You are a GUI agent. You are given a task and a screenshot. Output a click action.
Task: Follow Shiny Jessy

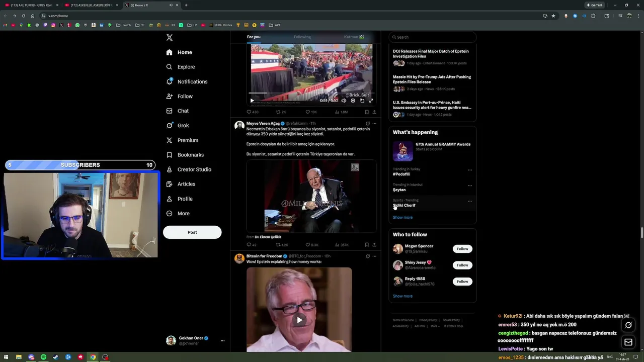click(462, 265)
